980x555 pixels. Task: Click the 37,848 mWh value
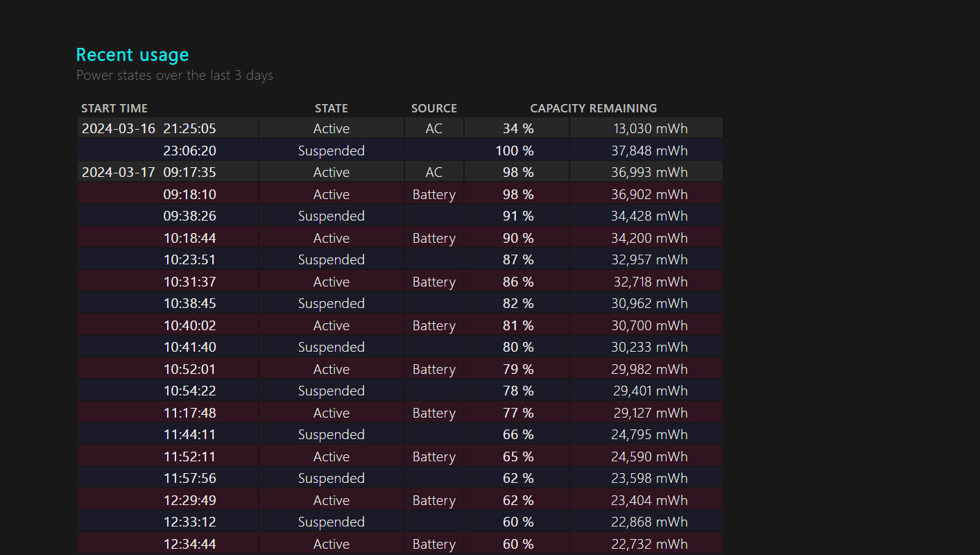[649, 151]
